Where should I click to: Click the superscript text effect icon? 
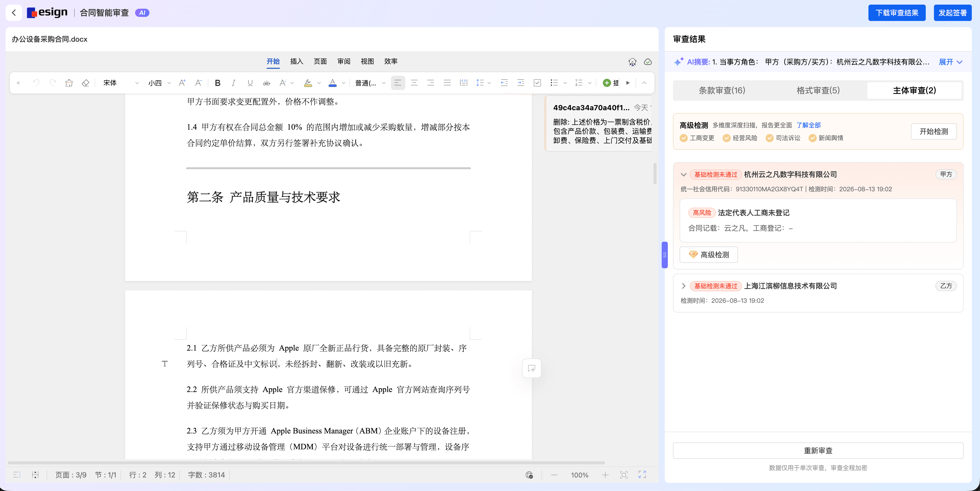point(283,83)
